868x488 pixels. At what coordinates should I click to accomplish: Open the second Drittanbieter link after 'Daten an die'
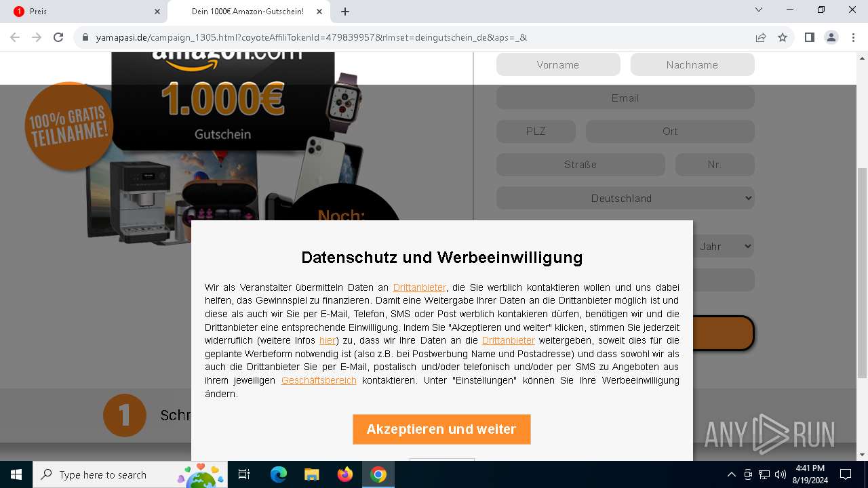pyautogui.click(x=509, y=340)
